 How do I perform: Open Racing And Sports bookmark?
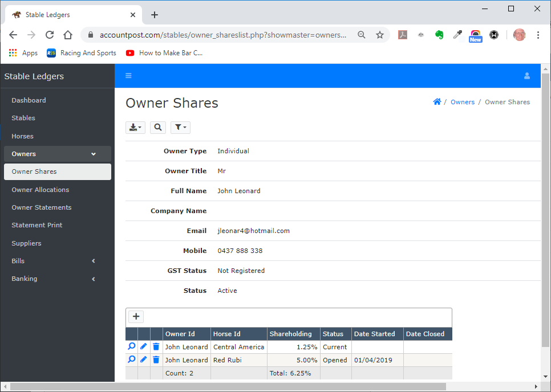(82, 53)
